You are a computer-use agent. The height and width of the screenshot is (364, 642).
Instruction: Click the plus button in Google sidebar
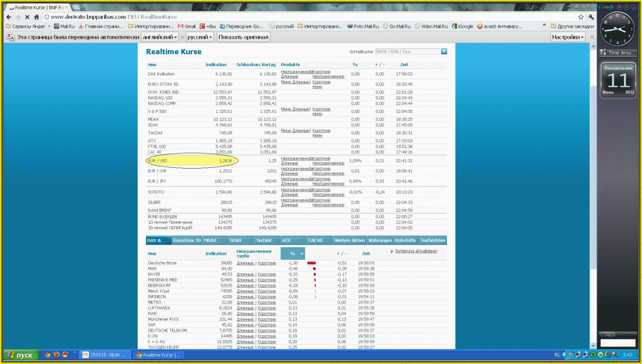[619, 7]
